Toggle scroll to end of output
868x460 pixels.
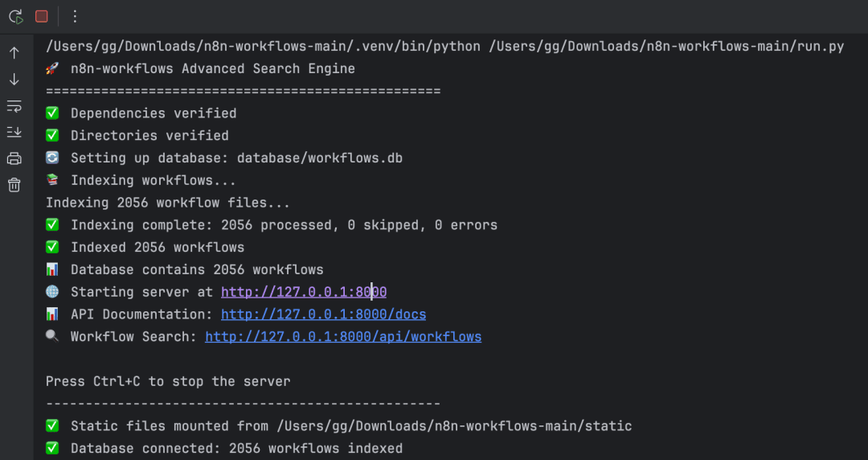tap(14, 132)
